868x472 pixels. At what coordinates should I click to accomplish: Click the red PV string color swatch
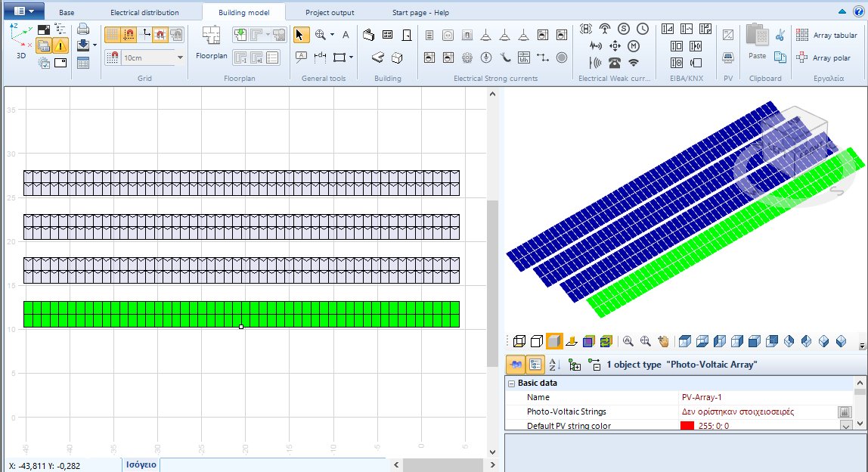687,426
